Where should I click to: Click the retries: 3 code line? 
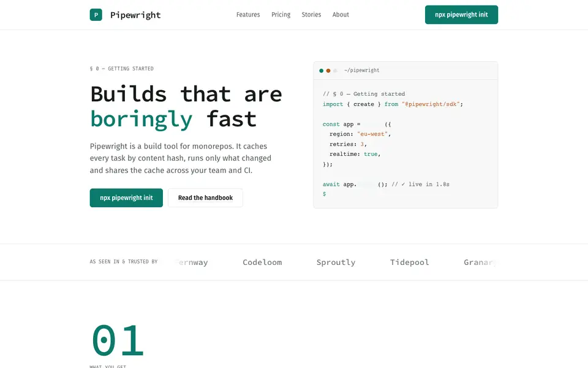click(348, 144)
